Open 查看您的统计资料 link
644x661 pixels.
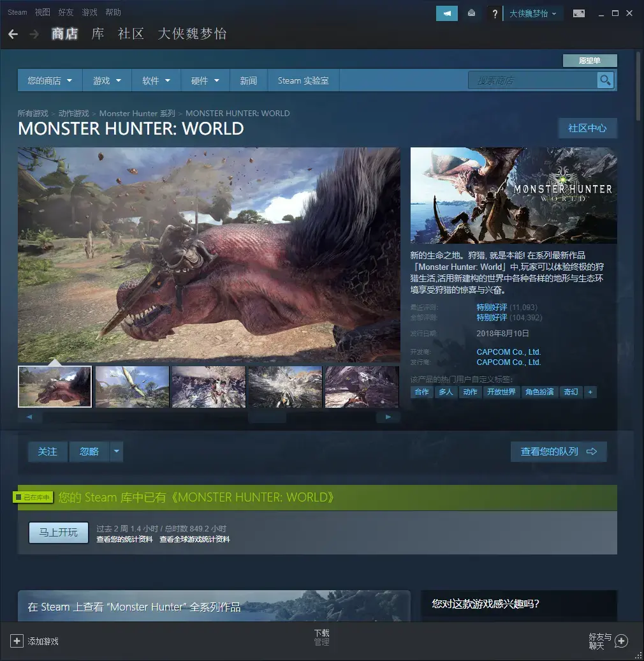[124, 539]
